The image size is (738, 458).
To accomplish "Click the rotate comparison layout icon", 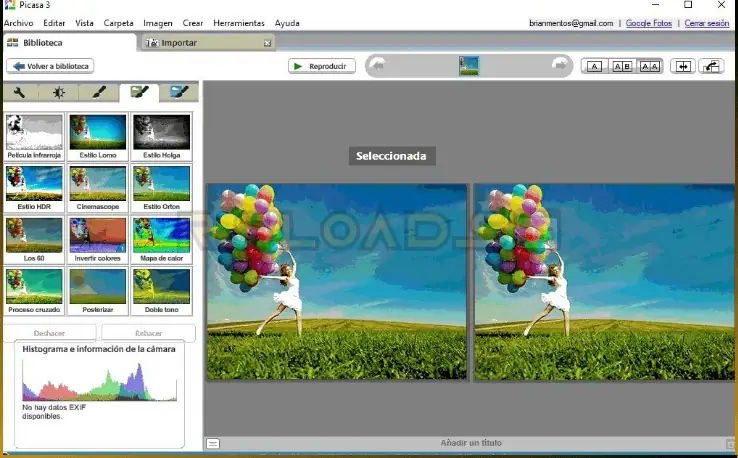I will click(712, 66).
